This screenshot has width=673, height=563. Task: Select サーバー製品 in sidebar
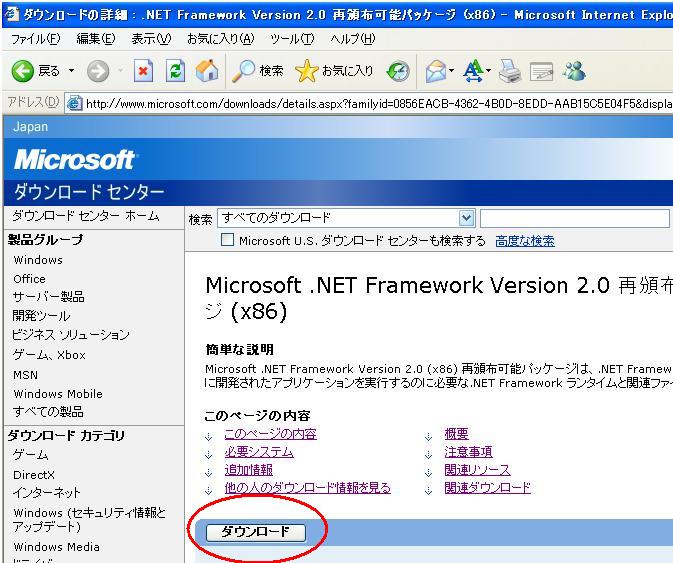49,297
